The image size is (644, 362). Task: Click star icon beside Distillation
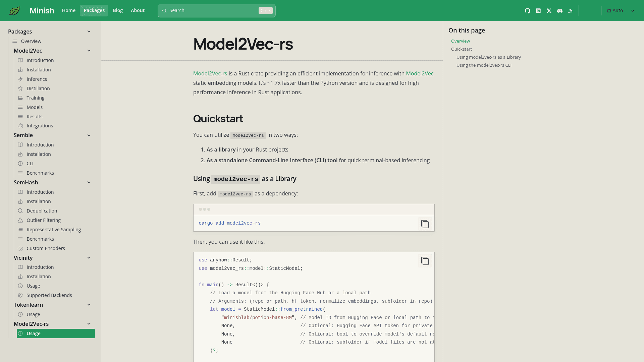pos(20,88)
